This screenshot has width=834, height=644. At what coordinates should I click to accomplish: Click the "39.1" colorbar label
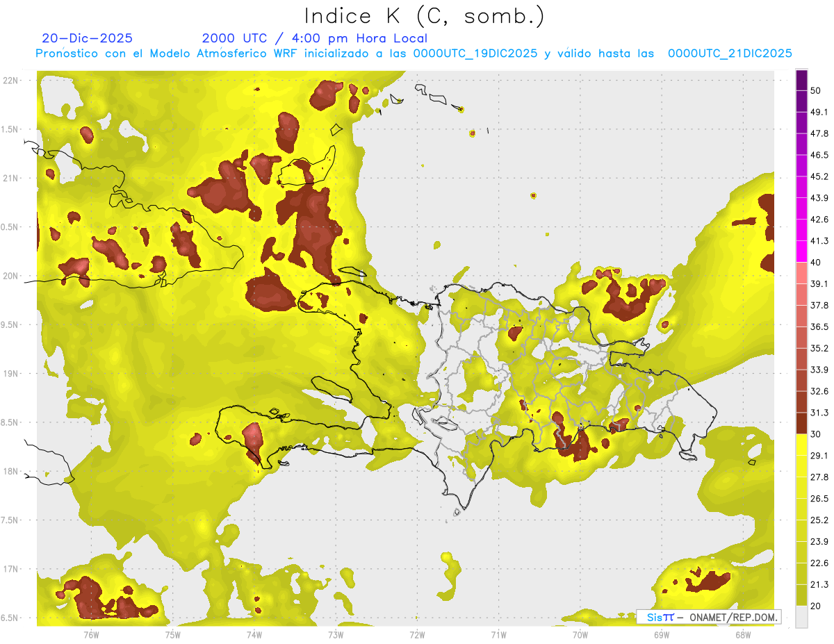coord(819,284)
